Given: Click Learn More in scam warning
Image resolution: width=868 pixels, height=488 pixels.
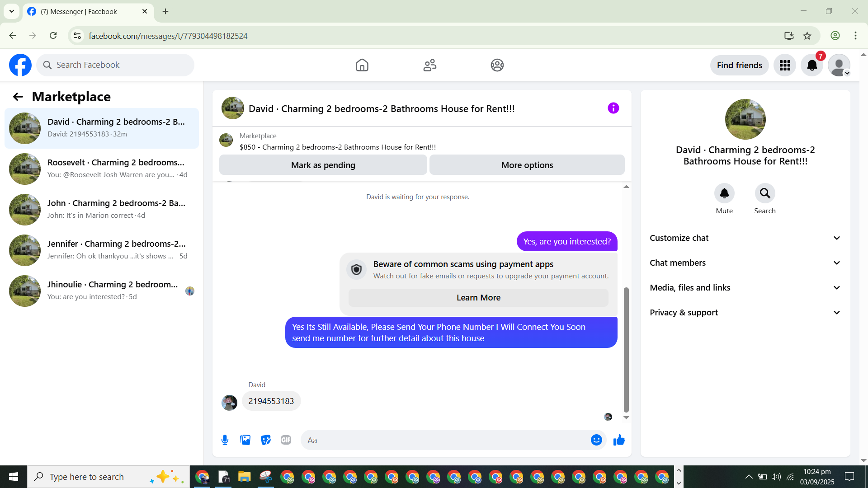Looking at the screenshot, I should (478, 298).
